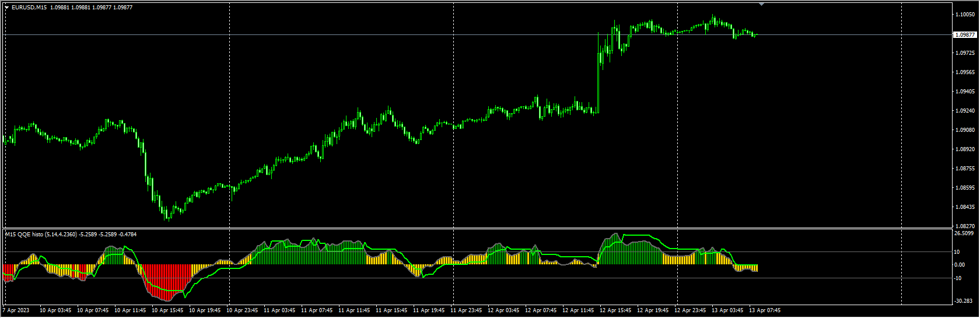Click the indicator level label 10
Image resolution: width=980 pixels, height=318 pixels.
(957, 252)
